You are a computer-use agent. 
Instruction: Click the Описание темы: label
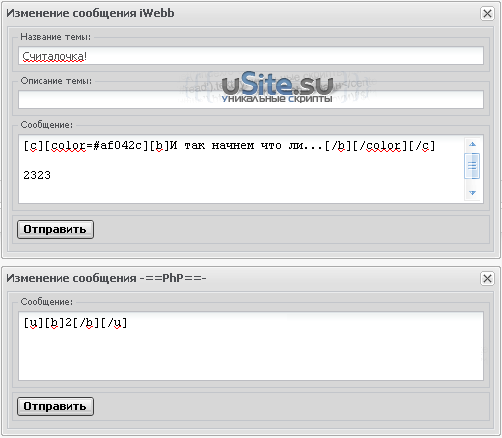56,81
